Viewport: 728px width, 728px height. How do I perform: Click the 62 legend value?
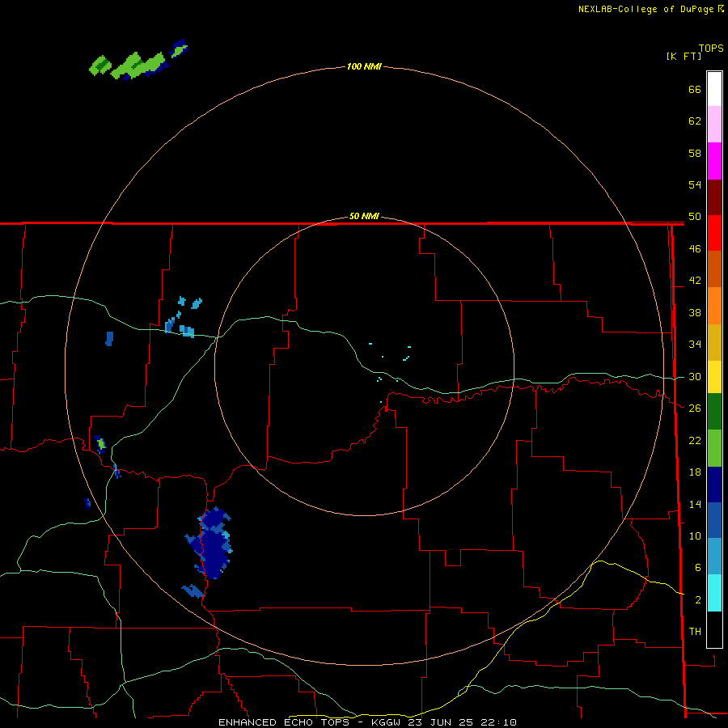click(x=695, y=121)
